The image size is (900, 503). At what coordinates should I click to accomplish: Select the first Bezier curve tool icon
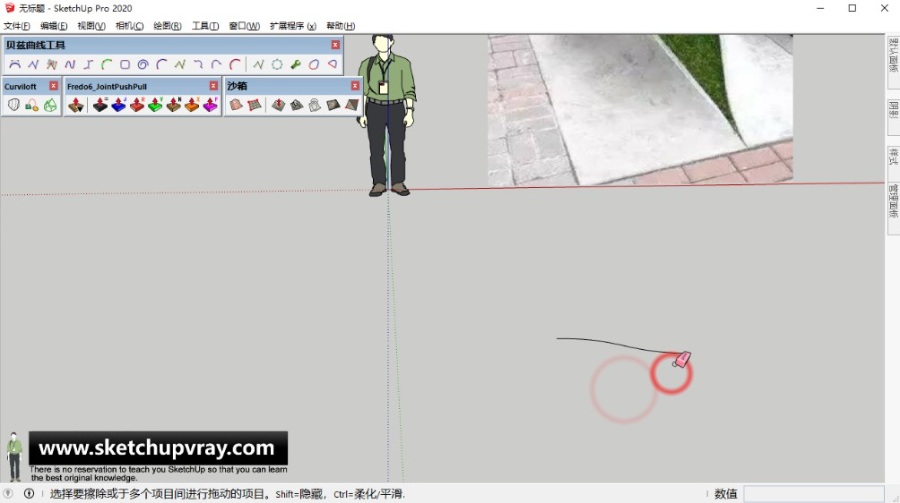click(15, 64)
